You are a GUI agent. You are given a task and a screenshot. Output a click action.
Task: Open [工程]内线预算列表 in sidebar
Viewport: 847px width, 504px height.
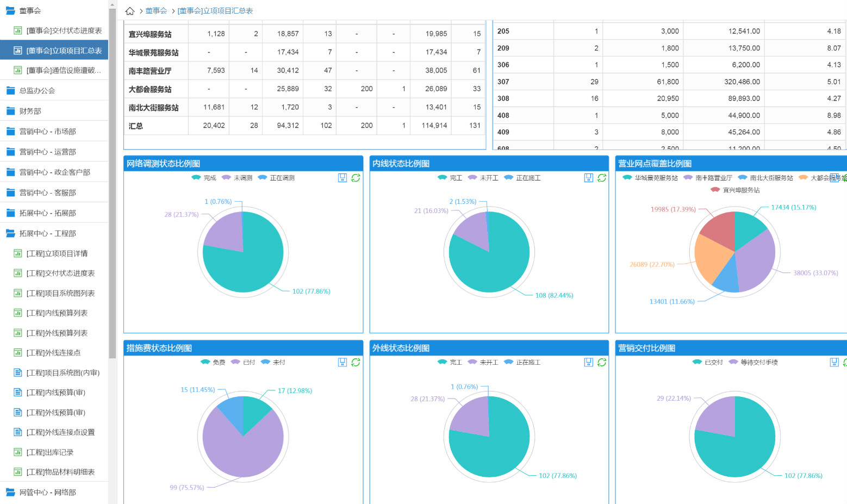[57, 313]
